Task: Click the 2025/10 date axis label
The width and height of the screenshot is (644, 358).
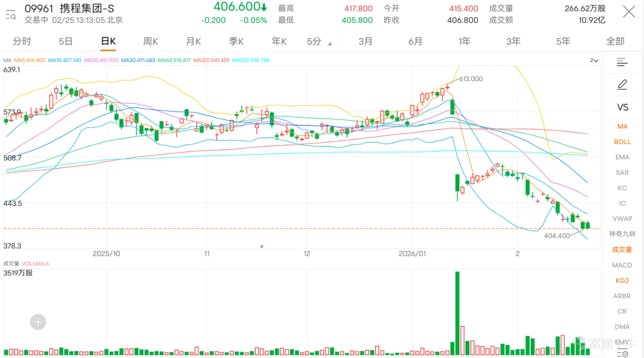Action: (x=106, y=254)
